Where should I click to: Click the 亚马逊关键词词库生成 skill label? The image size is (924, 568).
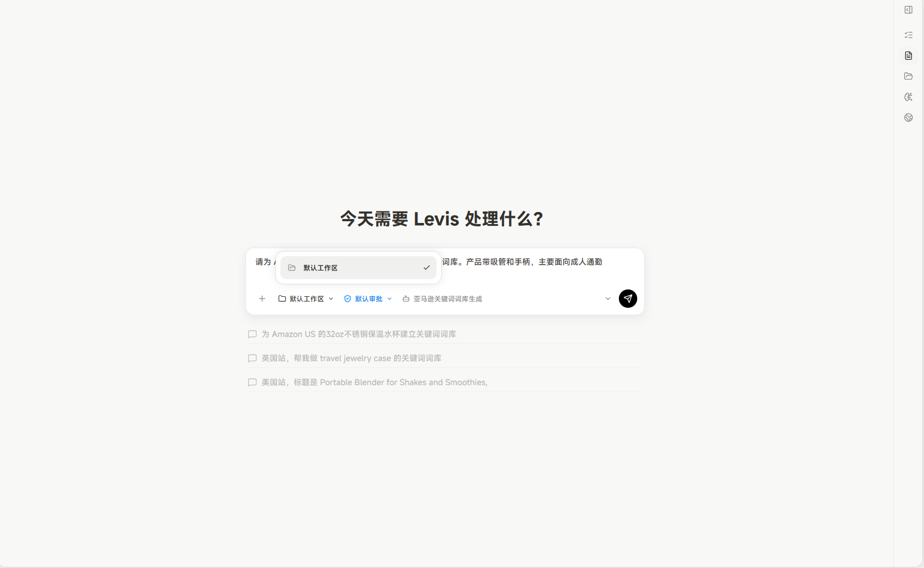(442, 299)
